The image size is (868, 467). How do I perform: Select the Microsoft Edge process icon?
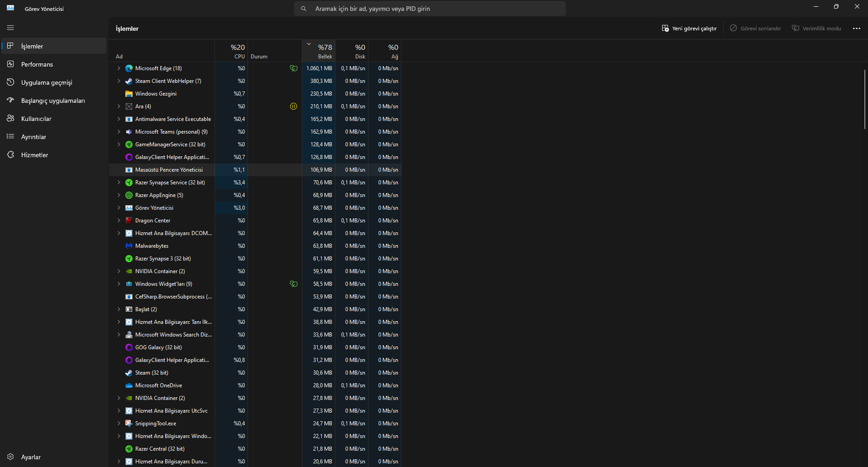[x=129, y=68]
